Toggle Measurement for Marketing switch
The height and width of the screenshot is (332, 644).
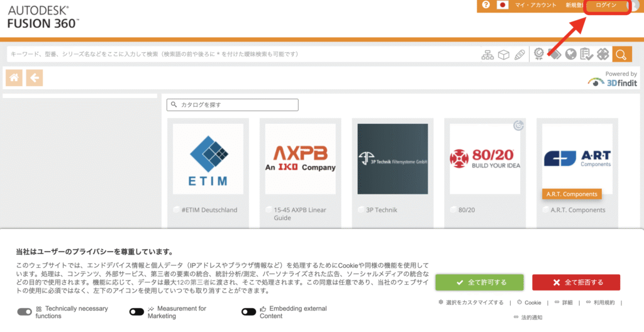point(136,312)
